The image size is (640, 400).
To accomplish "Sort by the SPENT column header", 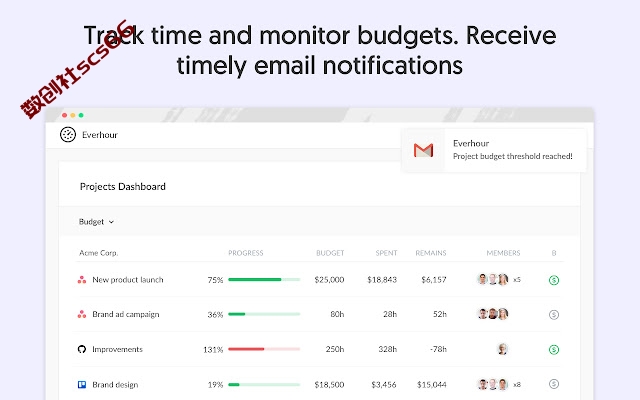I will coord(386,253).
